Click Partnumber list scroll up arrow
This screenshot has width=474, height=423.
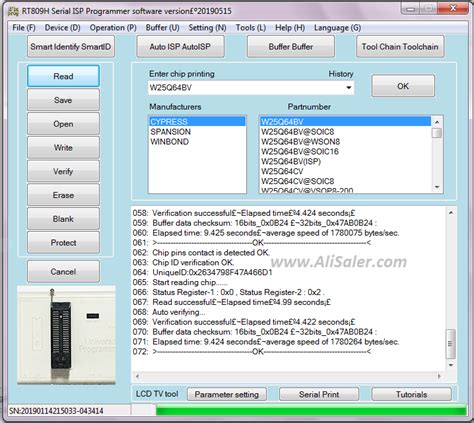tap(437, 122)
